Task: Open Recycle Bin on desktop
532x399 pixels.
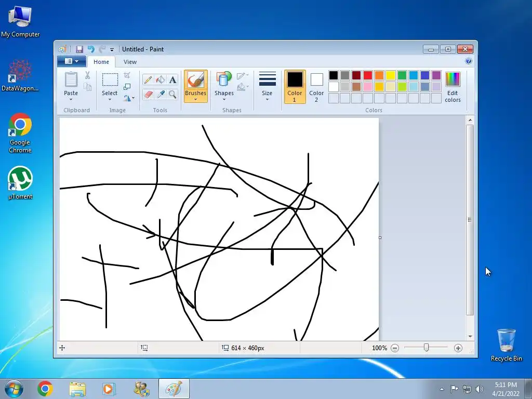Action: click(x=506, y=345)
